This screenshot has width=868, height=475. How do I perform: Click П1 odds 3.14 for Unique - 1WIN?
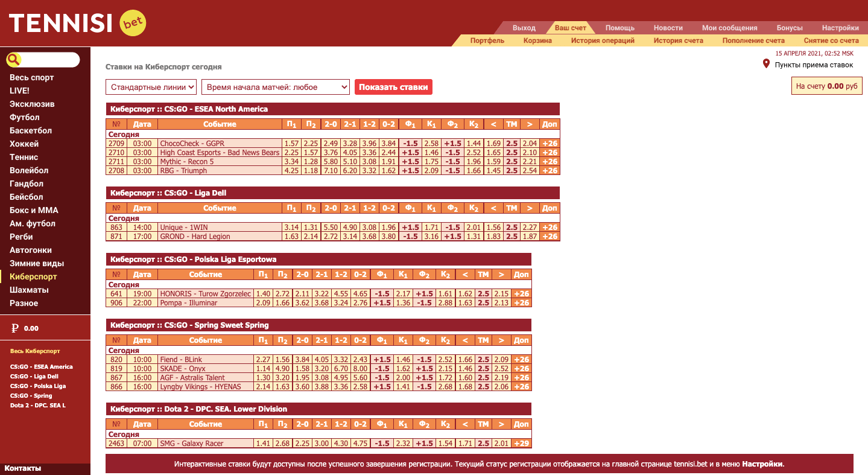pyautogui.click(x=291, y=228)
